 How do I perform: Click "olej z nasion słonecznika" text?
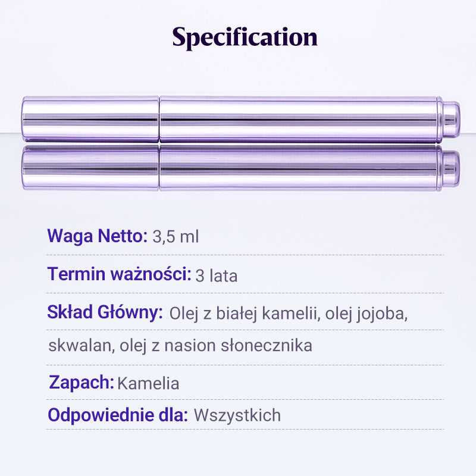tap(215, 346)
